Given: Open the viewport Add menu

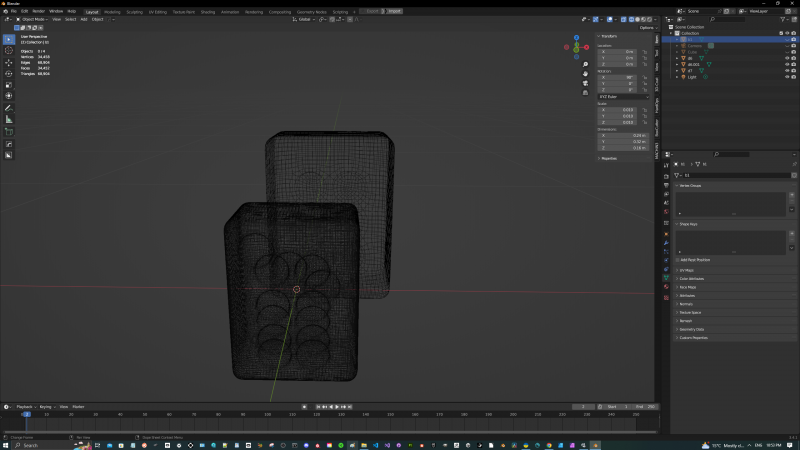Looking at the screenshot, I should [x=84, y=19].
